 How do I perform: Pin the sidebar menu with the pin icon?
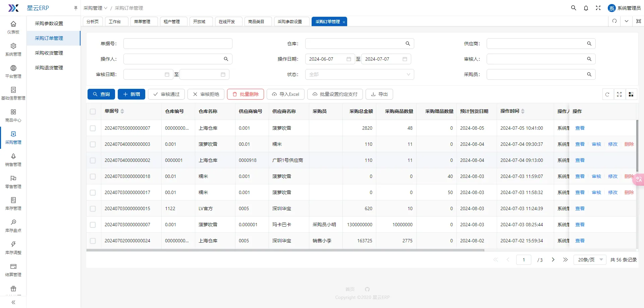(76, 8)
